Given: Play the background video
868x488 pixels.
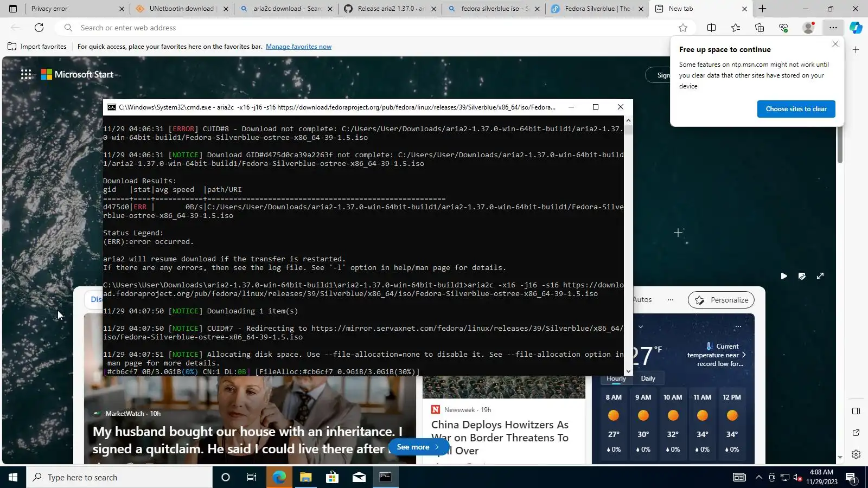Looking at the screenshot, I should click(784, 276).
